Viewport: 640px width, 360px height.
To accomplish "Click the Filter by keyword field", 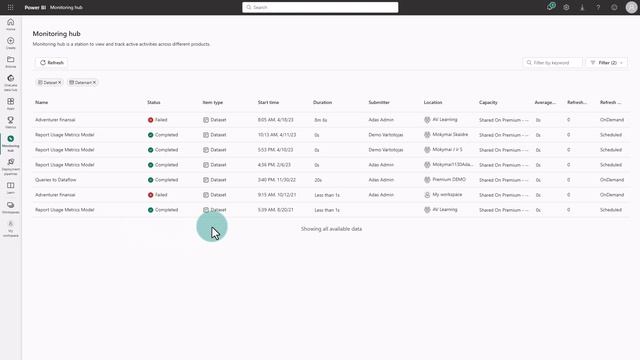I will point(553,62).
